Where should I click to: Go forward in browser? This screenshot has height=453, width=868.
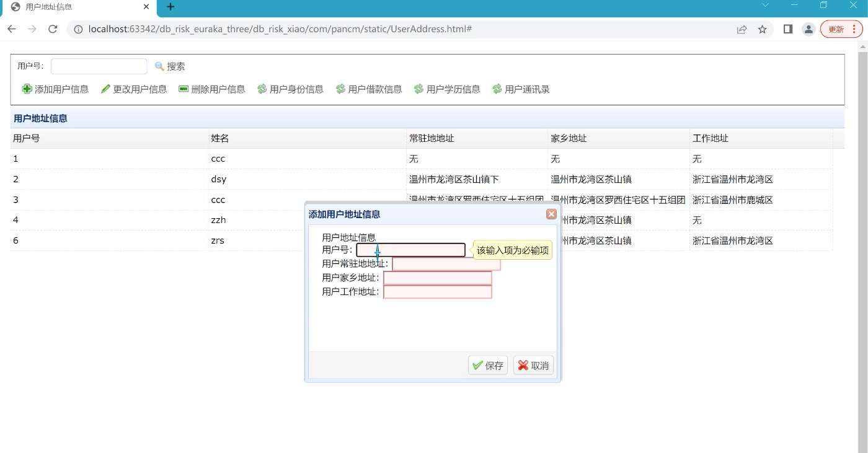coord(32,29)
